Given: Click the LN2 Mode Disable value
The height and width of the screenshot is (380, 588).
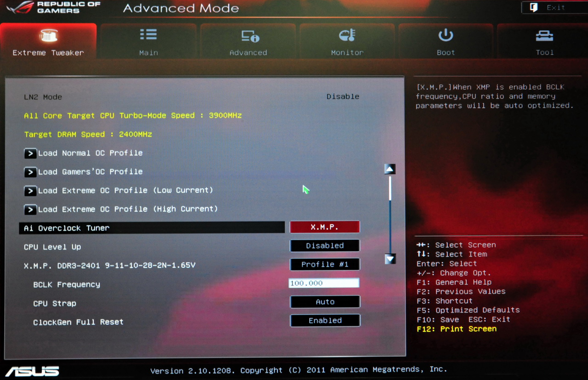Looking at the screenshot, I should (x=343, y=96).
